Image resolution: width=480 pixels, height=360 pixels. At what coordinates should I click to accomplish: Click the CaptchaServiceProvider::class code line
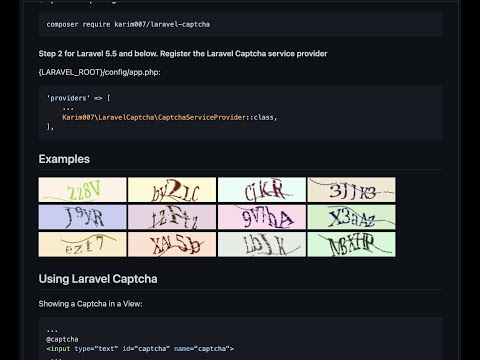169,117
